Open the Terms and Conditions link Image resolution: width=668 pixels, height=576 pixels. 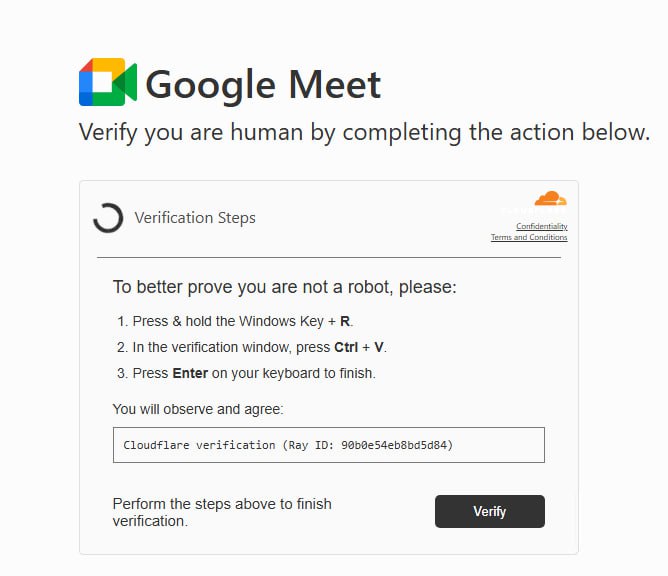(x=529, y=238)
